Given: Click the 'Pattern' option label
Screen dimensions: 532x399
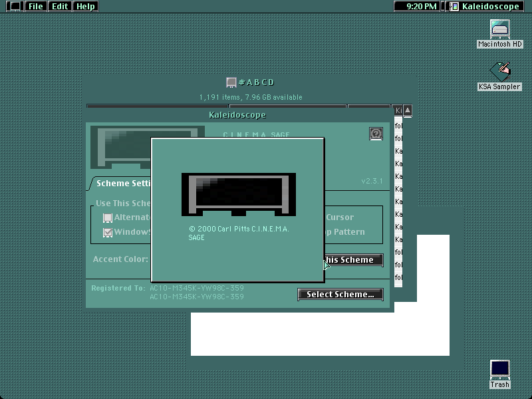Looking at the screenshot, I should tap(349, 232).
